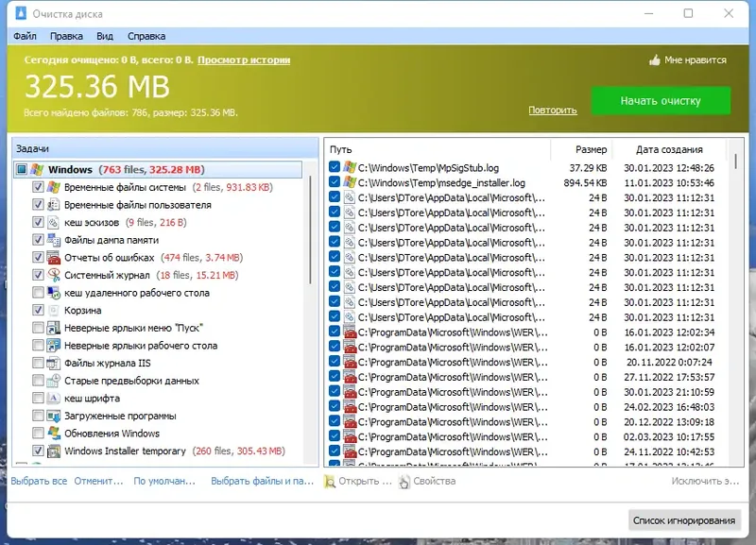Select the 'Системный журнал' task row text
The height and width of the screenshot is (545, 756).
coord(107,275)
